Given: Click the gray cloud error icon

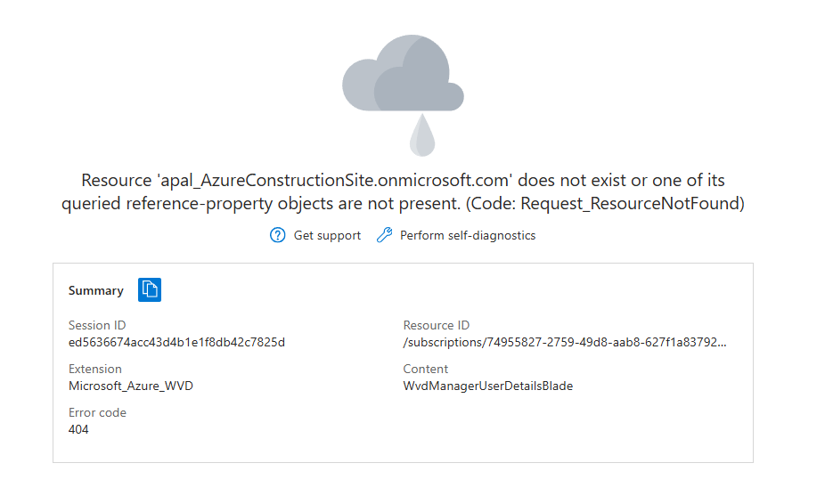Looking at the screenshot, I should [403, 76].
